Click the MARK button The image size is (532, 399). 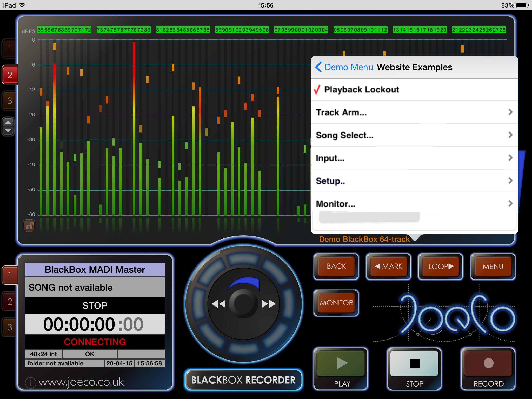point(389,267)
